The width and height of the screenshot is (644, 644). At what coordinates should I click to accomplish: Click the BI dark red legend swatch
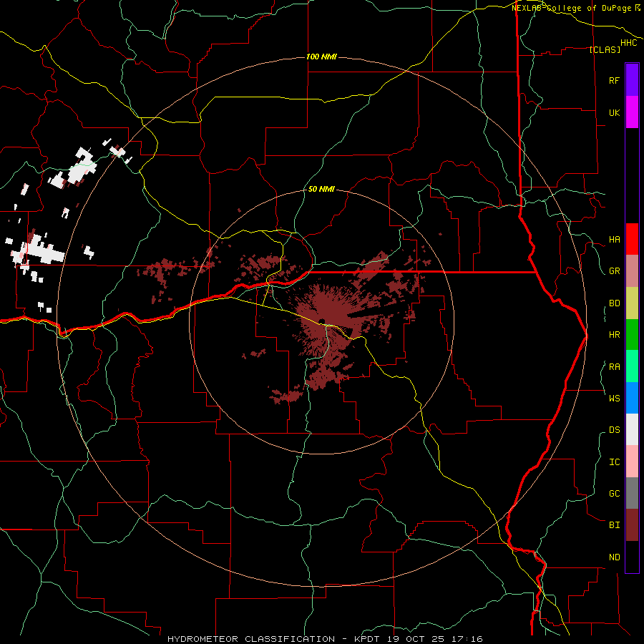click(x=632, y=525)
